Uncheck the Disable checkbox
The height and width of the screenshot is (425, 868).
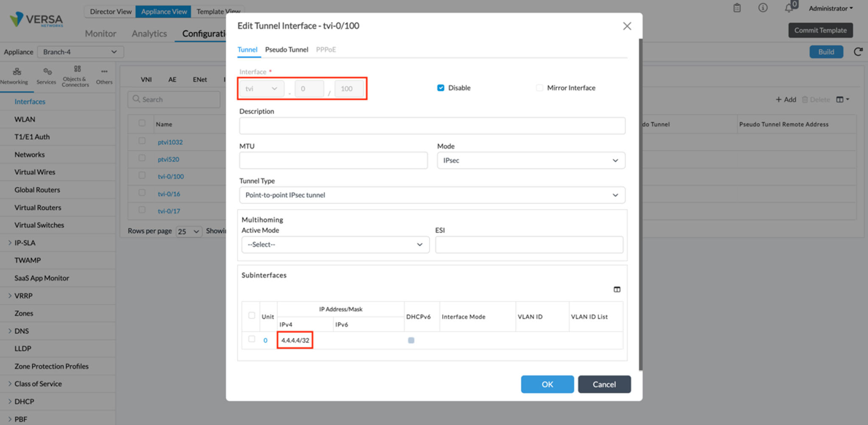[x=440, y=88]
